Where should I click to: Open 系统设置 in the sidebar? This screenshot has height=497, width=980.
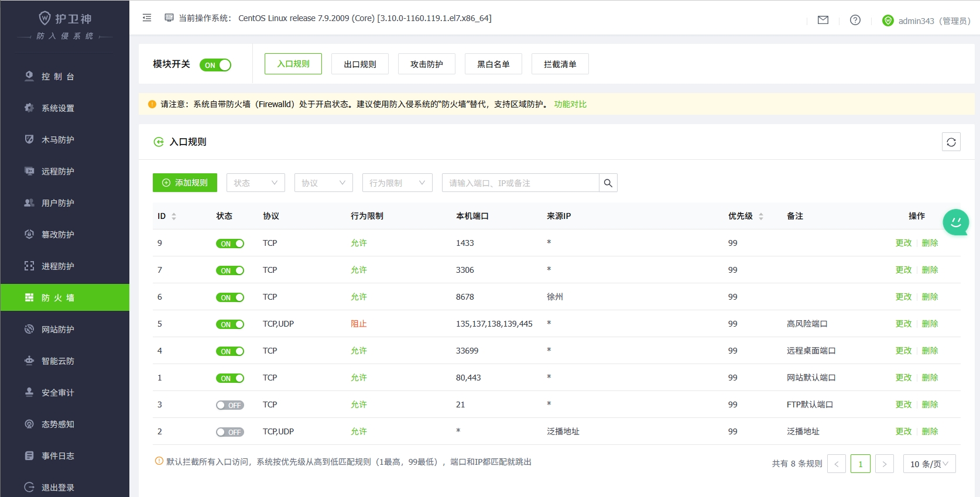(65, 108)
